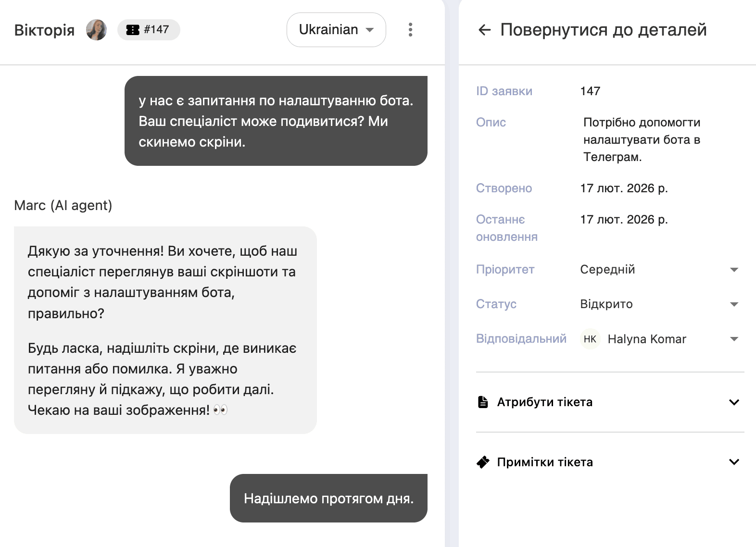The height and width of the screenshot is (547, 756).
Task: Click the back arrow icon
Action: pyautogui.click(x=484, y=30)
